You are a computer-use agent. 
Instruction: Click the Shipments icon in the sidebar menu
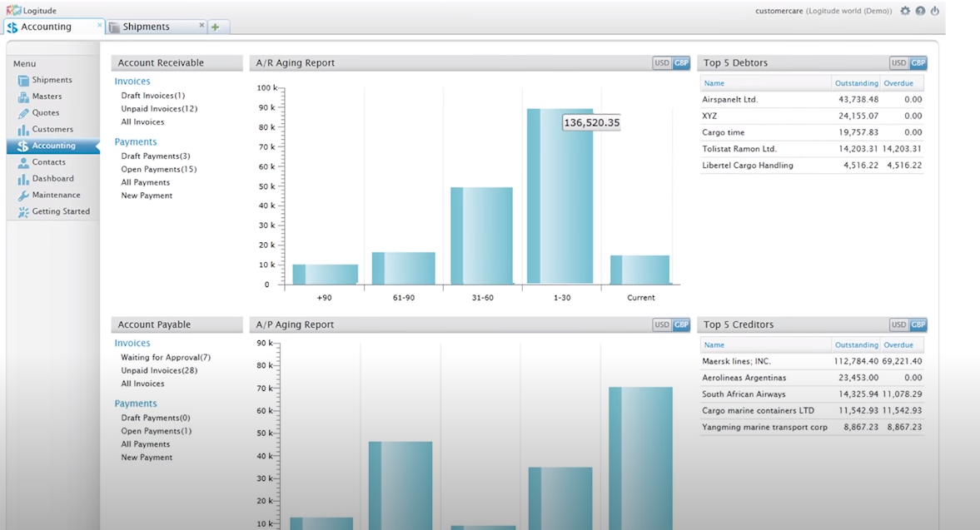tap(23, 81)
